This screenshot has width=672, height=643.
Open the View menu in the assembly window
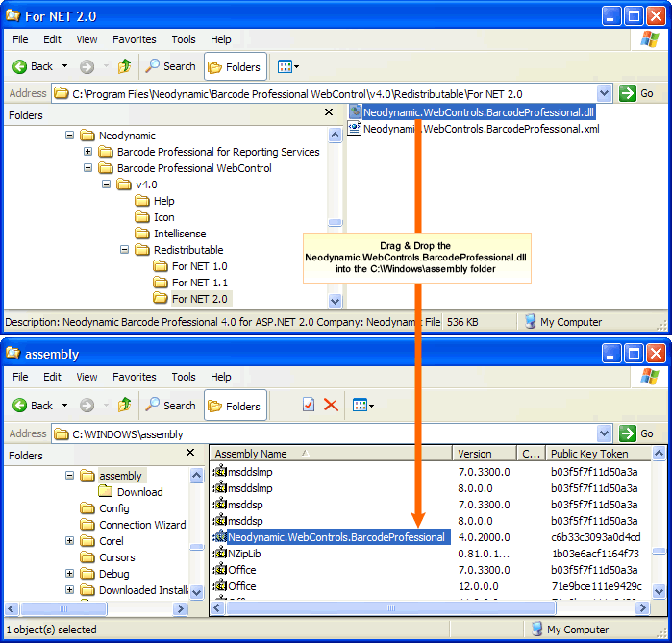coord(87,377)
